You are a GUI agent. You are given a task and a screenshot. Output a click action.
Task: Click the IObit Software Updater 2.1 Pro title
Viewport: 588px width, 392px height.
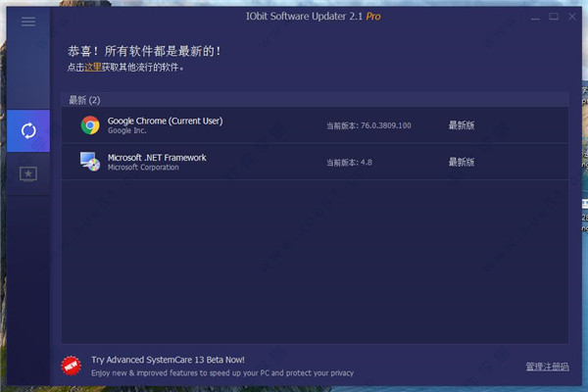pos(314,17)
